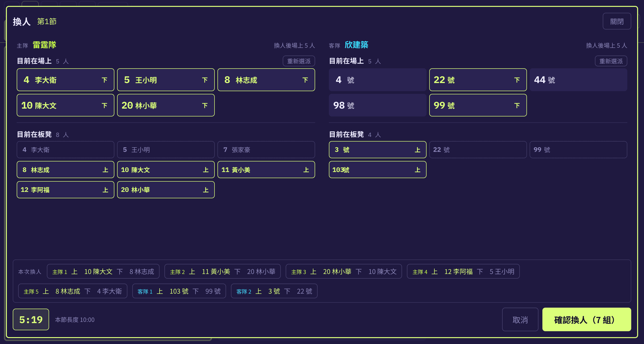Toggle 8 林志成 on-court player card
This screenshot has width=644, height=344.
266,80
